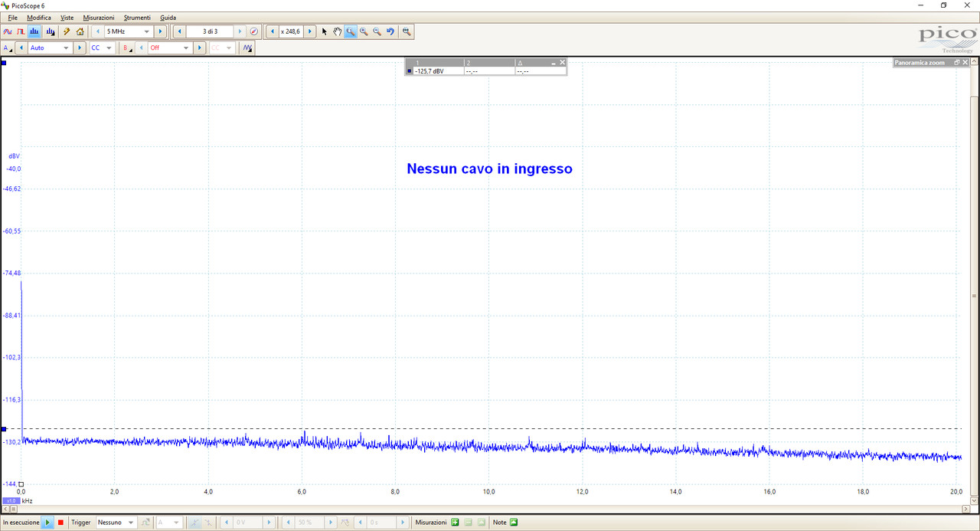The width and height of the screenshot is (980, 531).
Task: Click the ruler color square in legend
Action: [x=409, y=70]
